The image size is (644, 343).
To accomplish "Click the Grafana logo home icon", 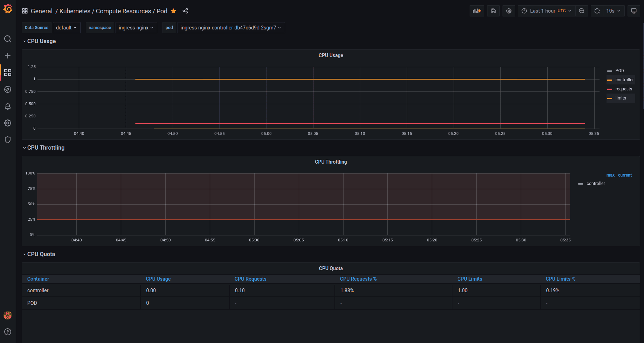I will (x=8, y=9).
